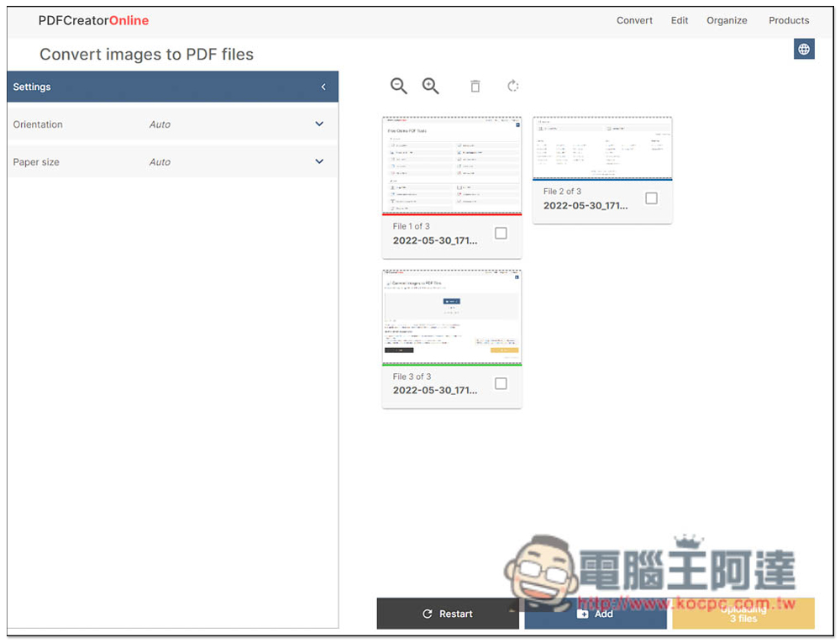840x643 pixels.
Task: Open the Products menu
Action: tap(789, 20)
